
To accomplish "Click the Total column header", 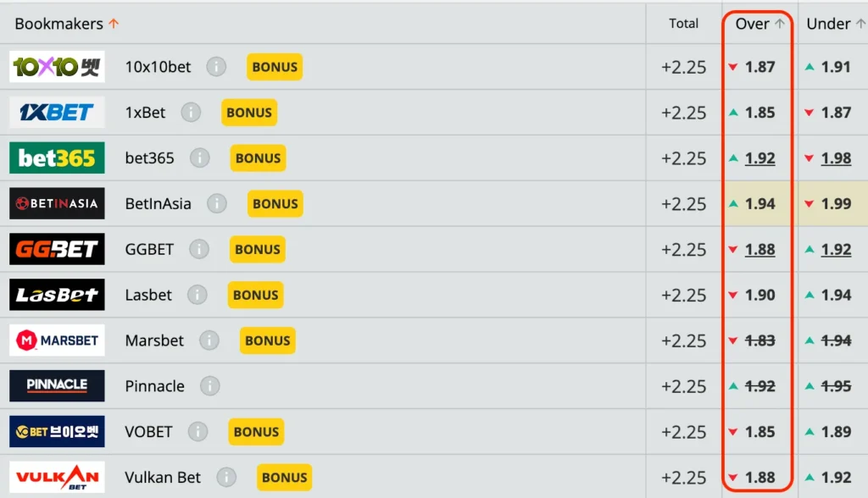I will tap(683, 24).
